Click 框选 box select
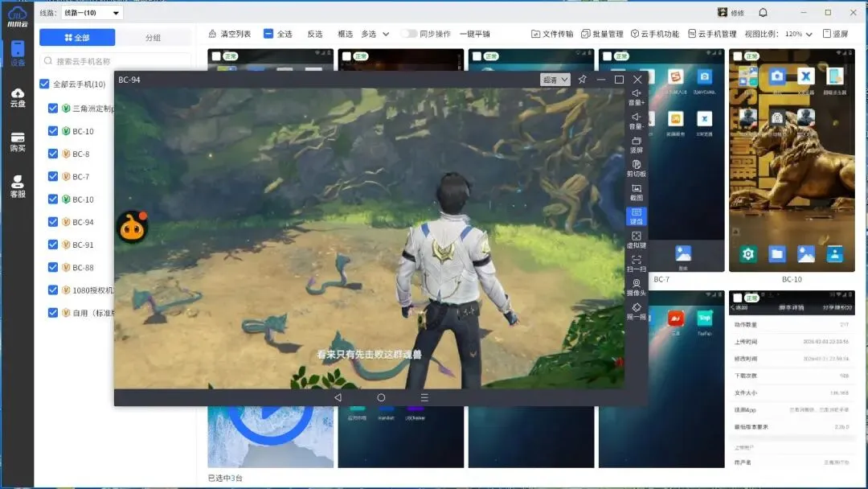 (345, 34)
